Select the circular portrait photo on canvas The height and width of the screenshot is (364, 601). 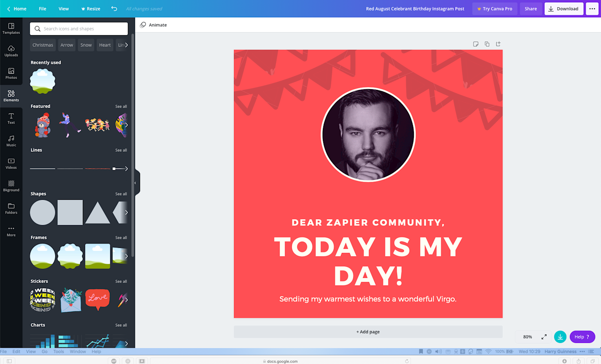pyautogui.click(x=368, y=135)
